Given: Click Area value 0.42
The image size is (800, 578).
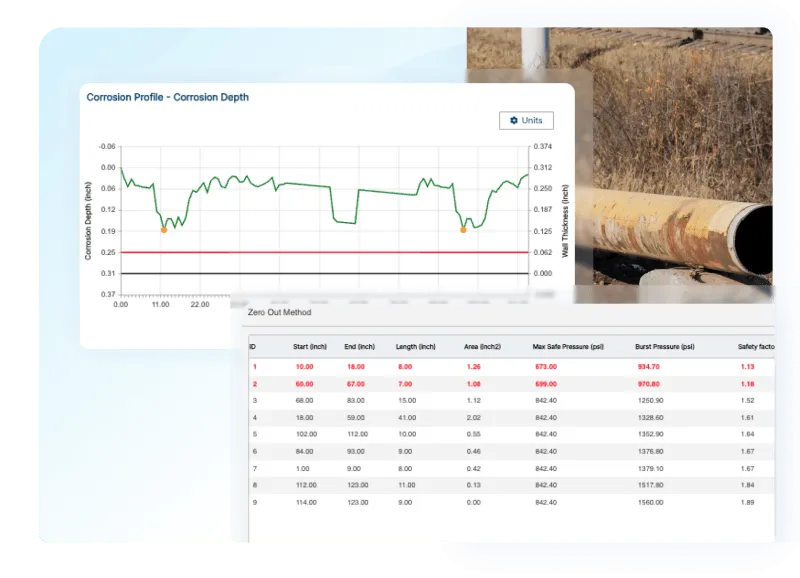Looking at the screenshot, I should 473,468.
